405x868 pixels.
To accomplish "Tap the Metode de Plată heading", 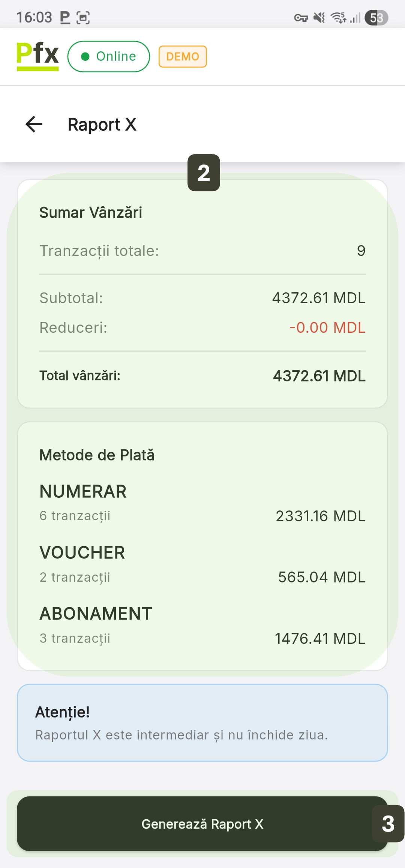I will (97, 455).
